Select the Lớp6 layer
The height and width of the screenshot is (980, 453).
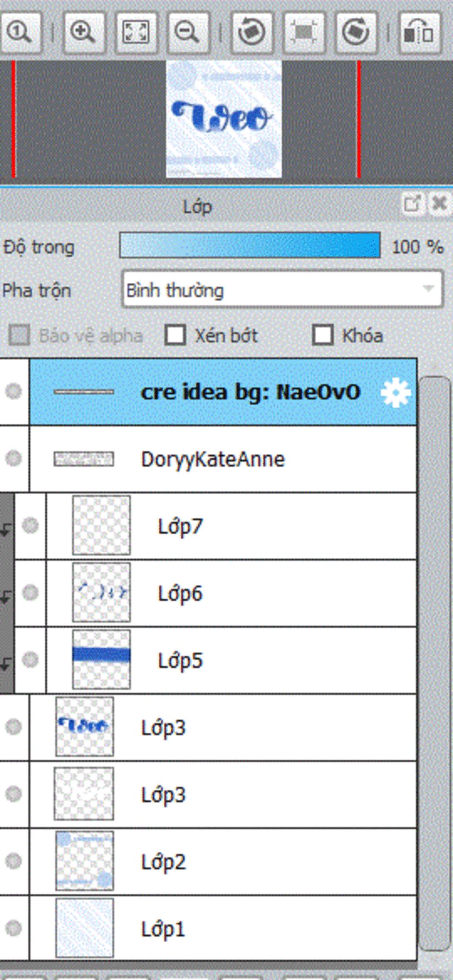[265, 593]
